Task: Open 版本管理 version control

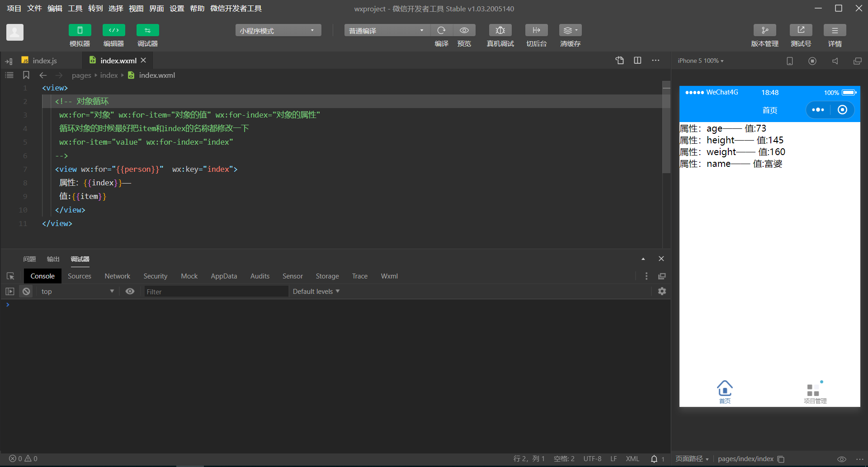Action: (x=764, y=30)
